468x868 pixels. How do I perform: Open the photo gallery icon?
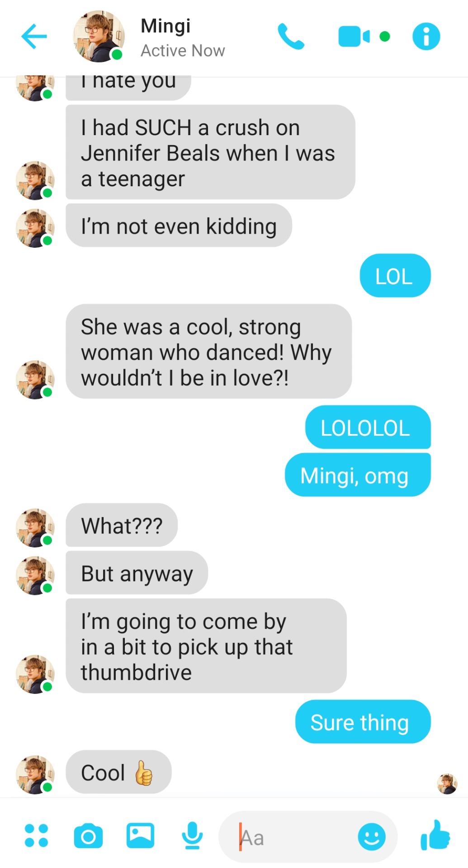[x=140, y=835]
